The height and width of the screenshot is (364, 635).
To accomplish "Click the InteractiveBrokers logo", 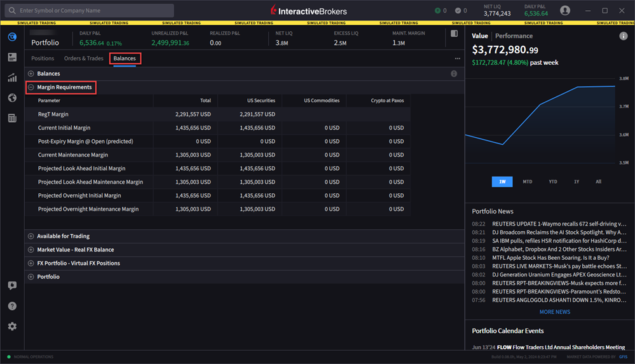I will [x=309, y=11].
